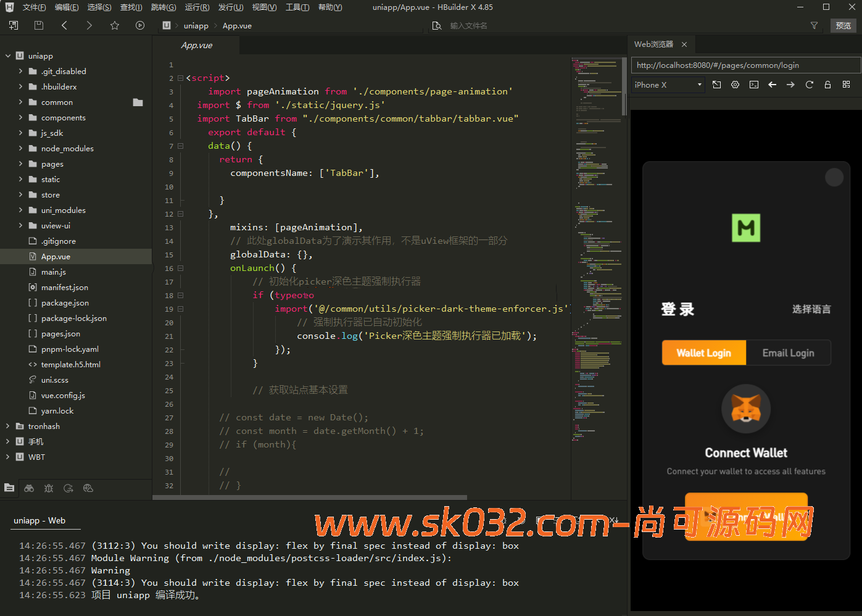Viewport: 862px width, 616px height.
Task: Select the uniapp - Web console tab
Action: pos(39,520)
